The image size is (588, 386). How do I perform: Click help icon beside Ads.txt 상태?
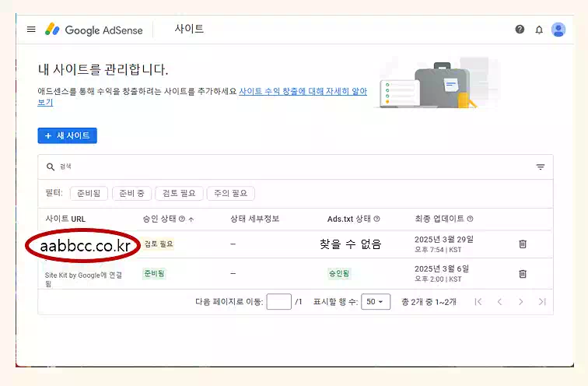pyautogui.click(x=377, y=219)
